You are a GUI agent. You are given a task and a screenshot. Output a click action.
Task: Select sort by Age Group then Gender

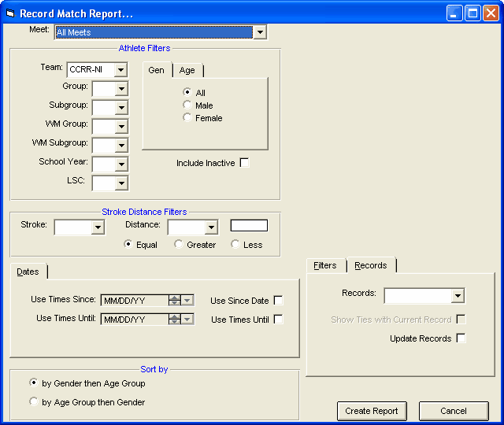click(x=34, y=402)
